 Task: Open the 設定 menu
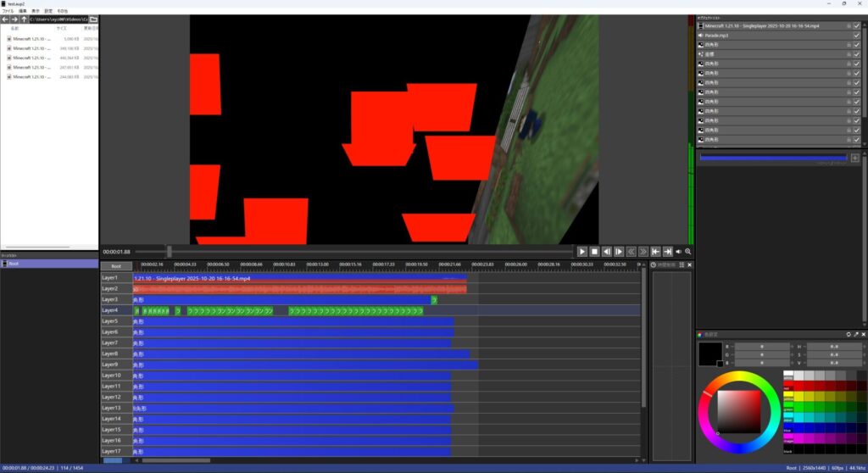tap(48, 10)
